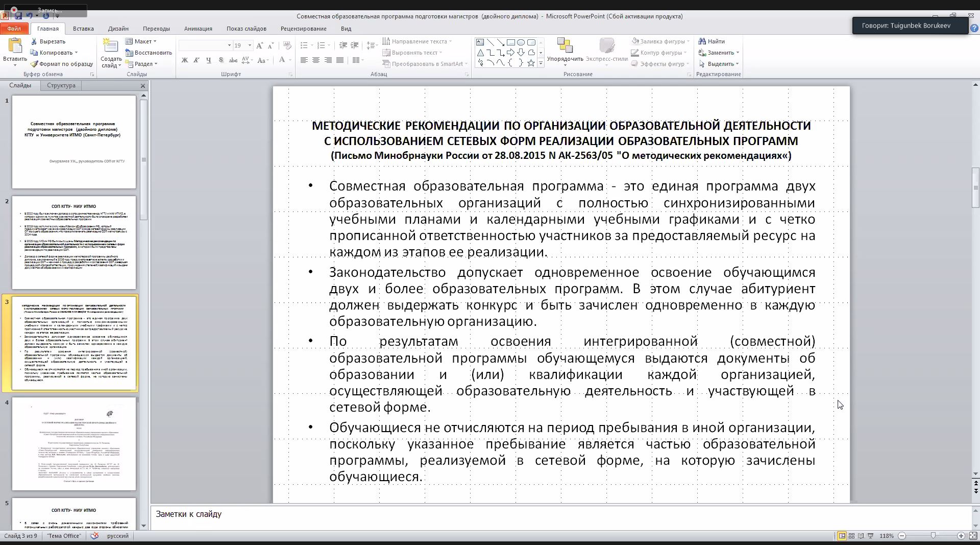This screenshot has height=545, width=980.
Task: Switch to the Анимация tab
Action: point(198,29)
